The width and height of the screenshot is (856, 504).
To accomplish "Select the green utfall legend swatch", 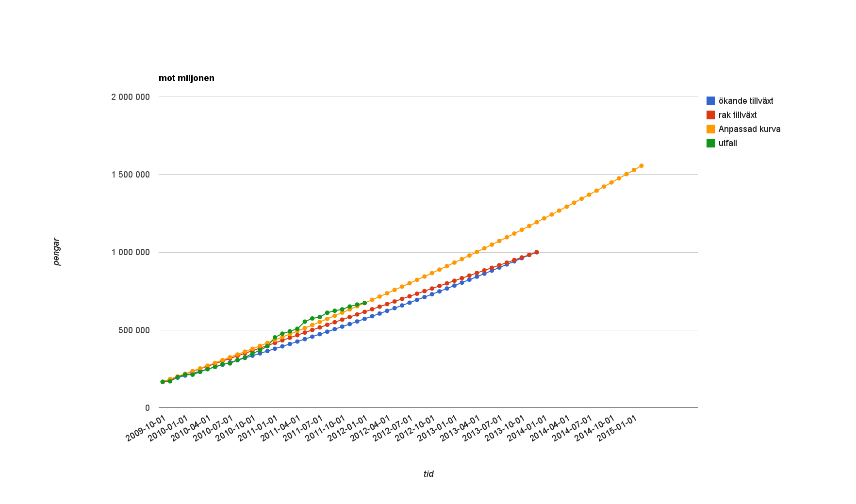I will (x=710, y=143).
